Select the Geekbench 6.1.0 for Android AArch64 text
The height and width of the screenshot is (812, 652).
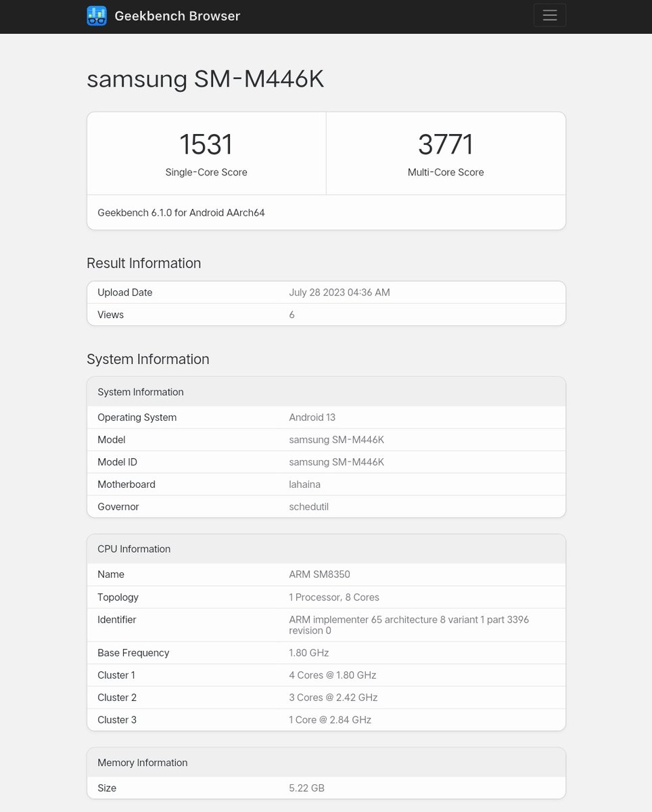tap(181, 212)
